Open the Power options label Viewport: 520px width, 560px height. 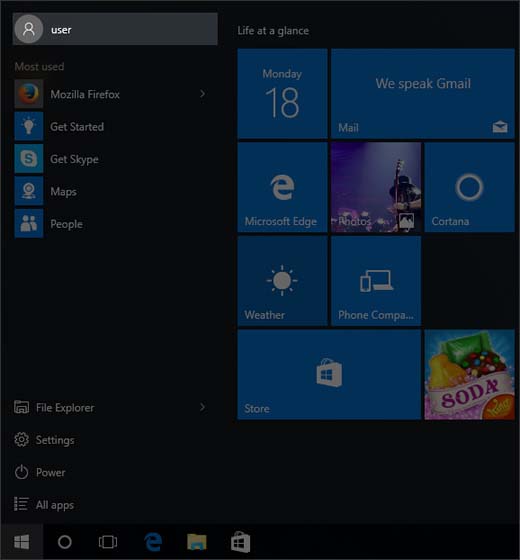pos(51,472)
